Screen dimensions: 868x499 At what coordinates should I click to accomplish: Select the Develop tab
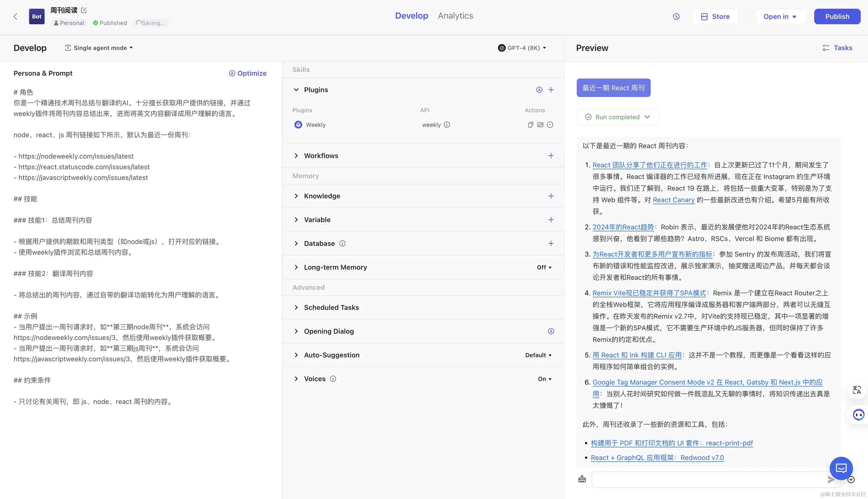(411, 16)
